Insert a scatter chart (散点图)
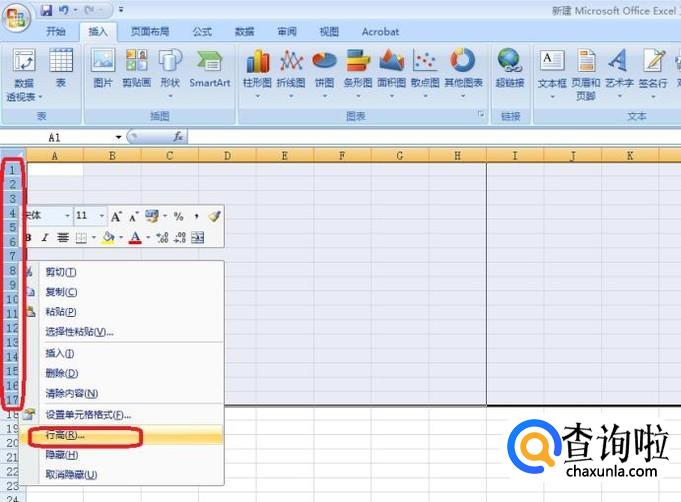The image size is (681, 502). click(425, 73)
